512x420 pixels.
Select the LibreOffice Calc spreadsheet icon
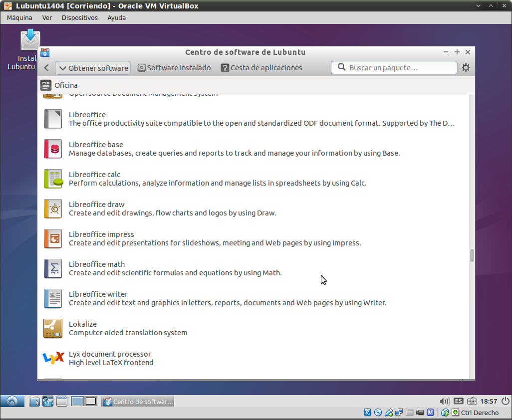(53, 179)
